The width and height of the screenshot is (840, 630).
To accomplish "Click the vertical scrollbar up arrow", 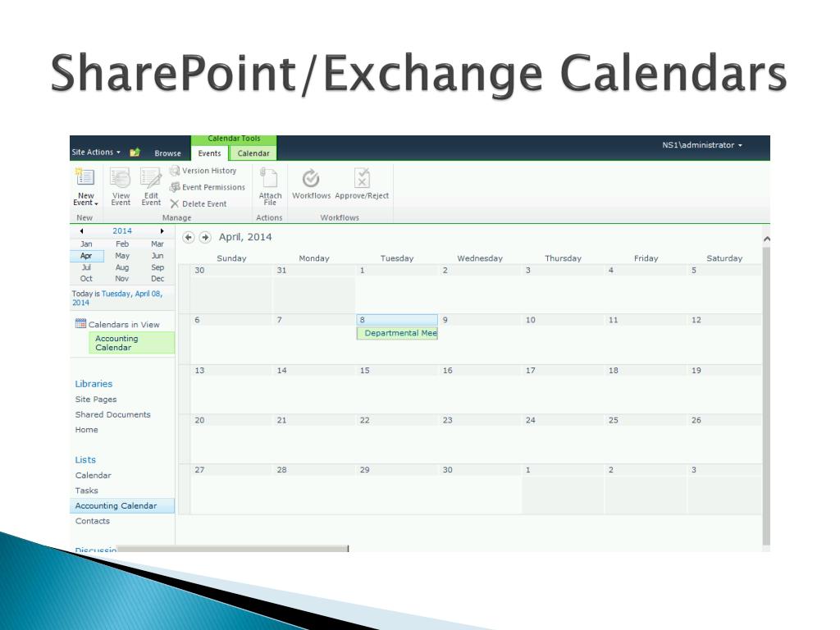I will pos(767,239).
